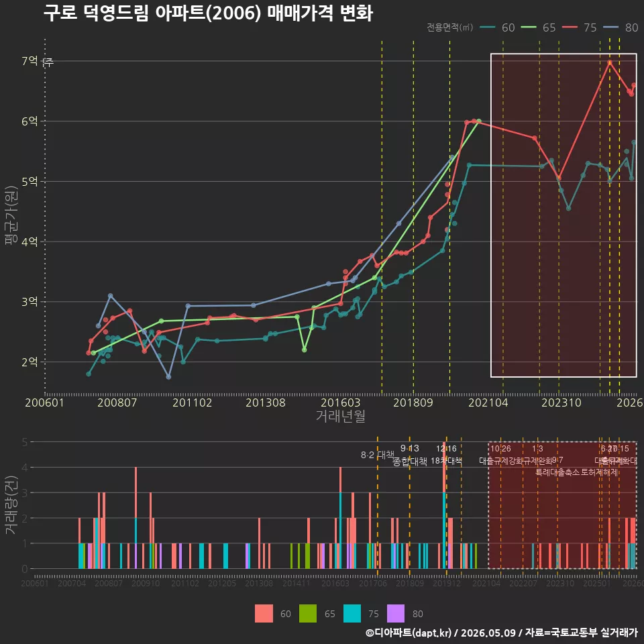Click the 거래년월 axis title
The image size is (644, 644).
[x=341, y=416]
